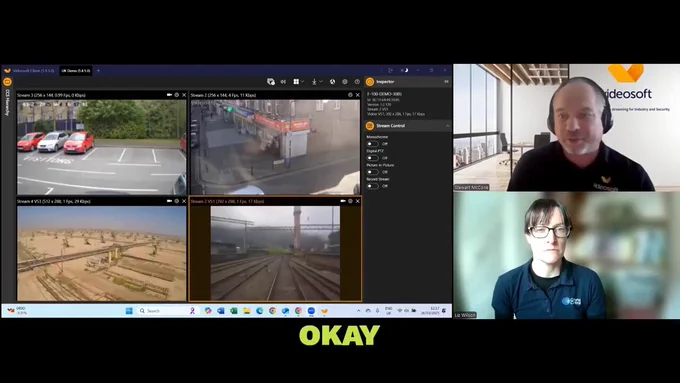
Task: Open the orange CCS Hierarchy sidebar icon
Action: 7,82
